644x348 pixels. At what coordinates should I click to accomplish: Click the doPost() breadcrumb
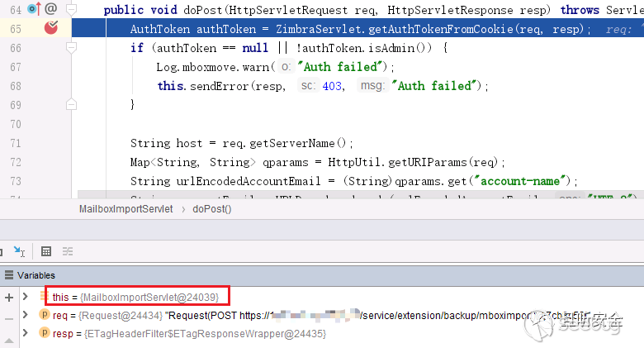212,209
